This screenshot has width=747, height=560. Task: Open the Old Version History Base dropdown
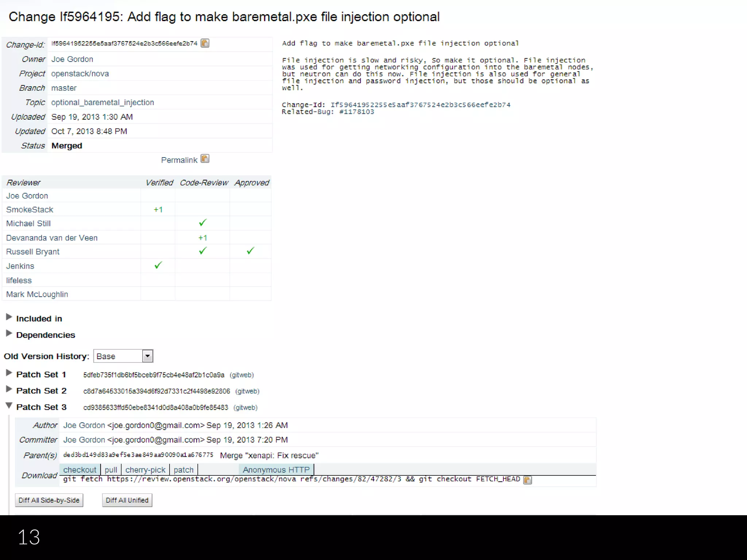click(123, 356)
